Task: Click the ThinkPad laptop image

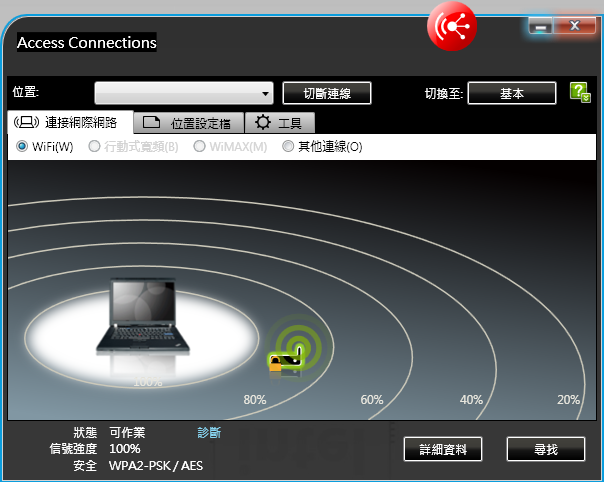Action: coord(143,316)
